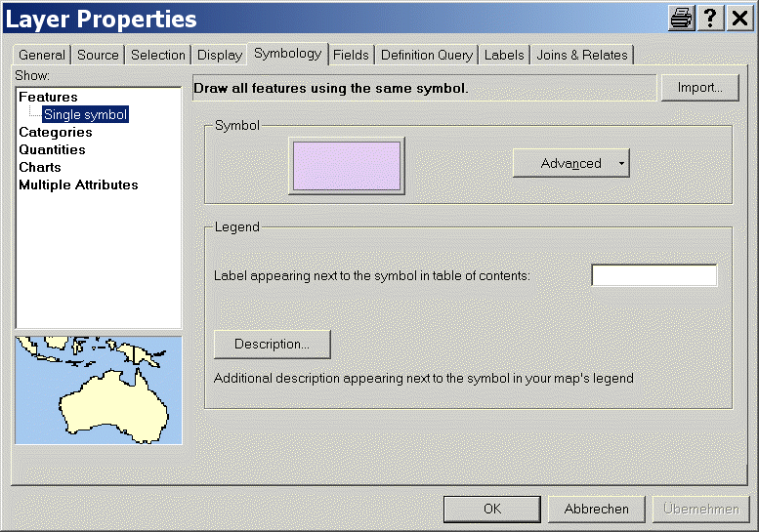Click the lilac symbol color swatch
The width and height of the screenshot is (759, 532).
click(x=347, y=166)
